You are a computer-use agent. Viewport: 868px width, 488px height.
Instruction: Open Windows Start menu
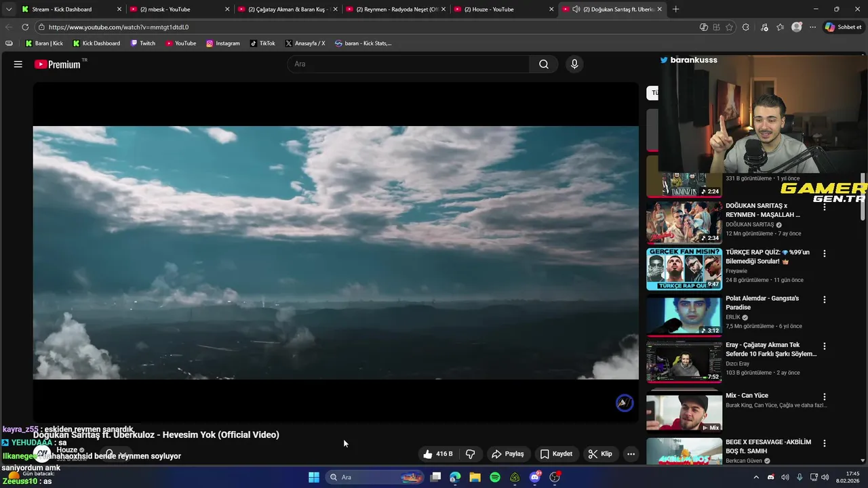[314, 477]
